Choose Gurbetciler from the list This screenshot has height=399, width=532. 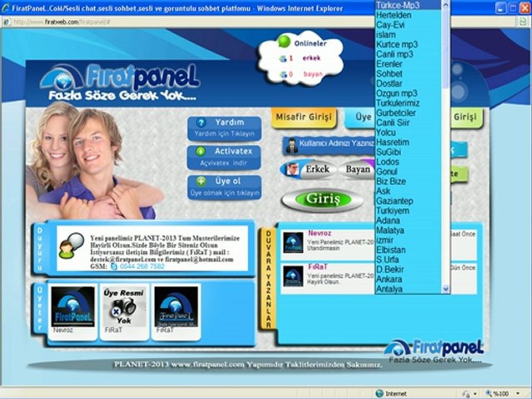point(408,113)
